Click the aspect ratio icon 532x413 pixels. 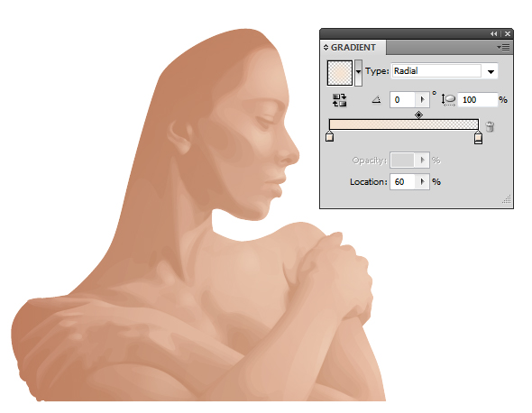448,100
